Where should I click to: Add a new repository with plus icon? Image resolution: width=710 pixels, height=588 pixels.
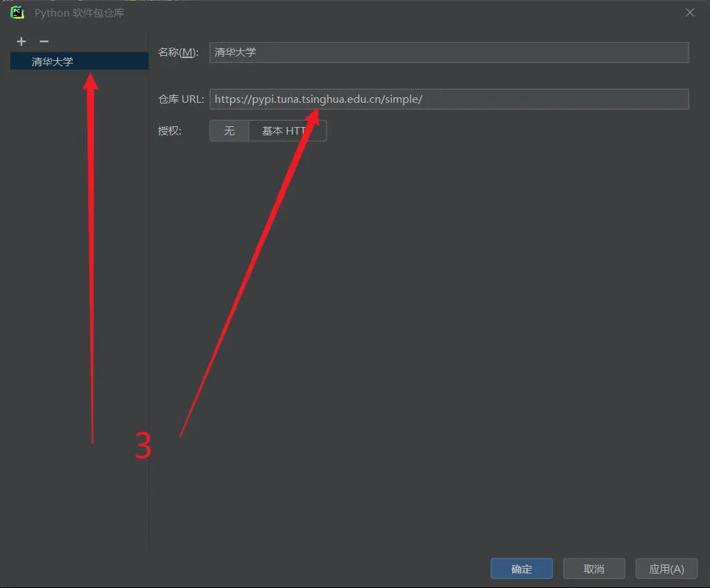click(21, 41)
